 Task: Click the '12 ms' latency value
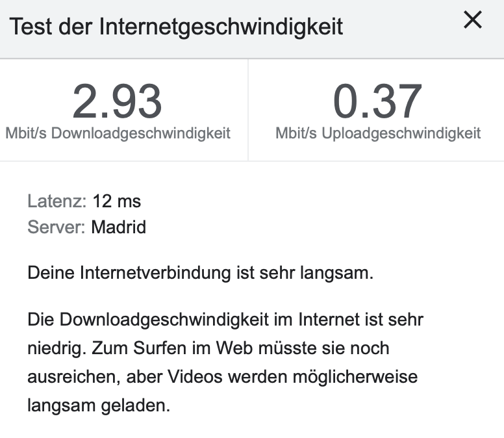tap(117, 201)
